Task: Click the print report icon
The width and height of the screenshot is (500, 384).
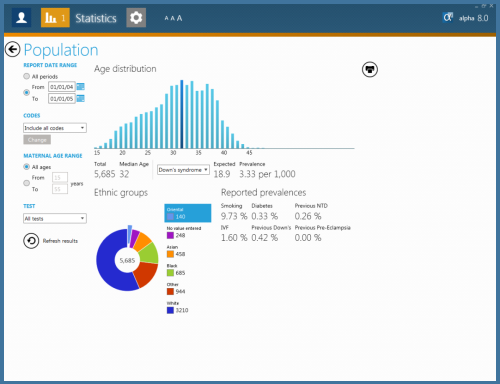Action: click(x=370, y=69)
